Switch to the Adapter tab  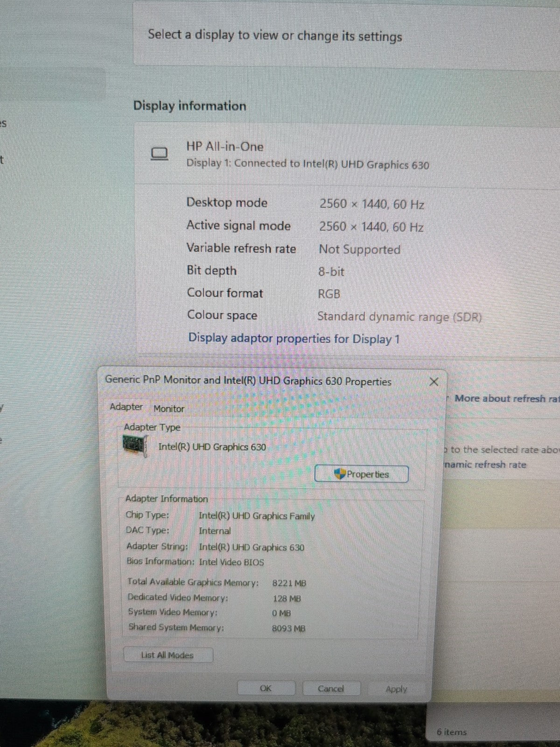coord(126,407)
